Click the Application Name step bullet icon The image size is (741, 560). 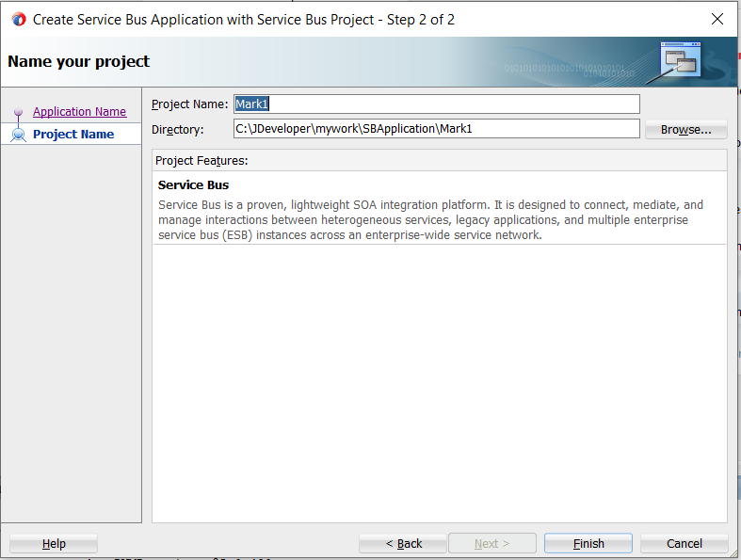click(18, 112)
